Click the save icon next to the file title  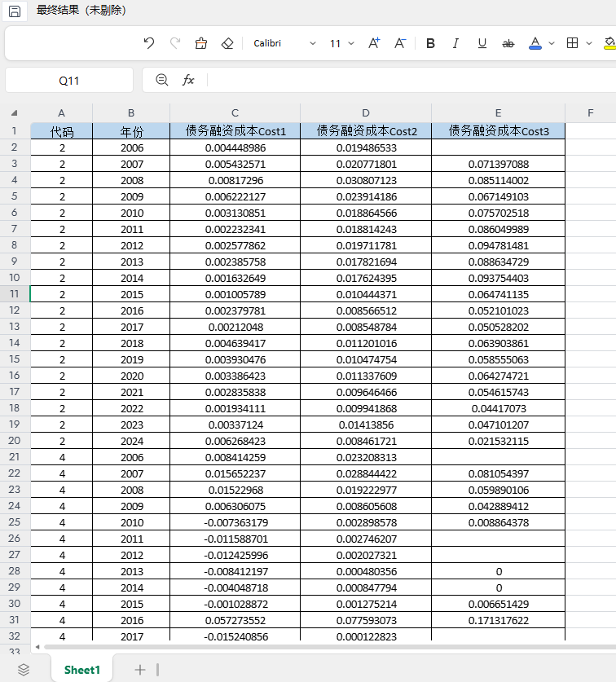[x=15, y=11]
